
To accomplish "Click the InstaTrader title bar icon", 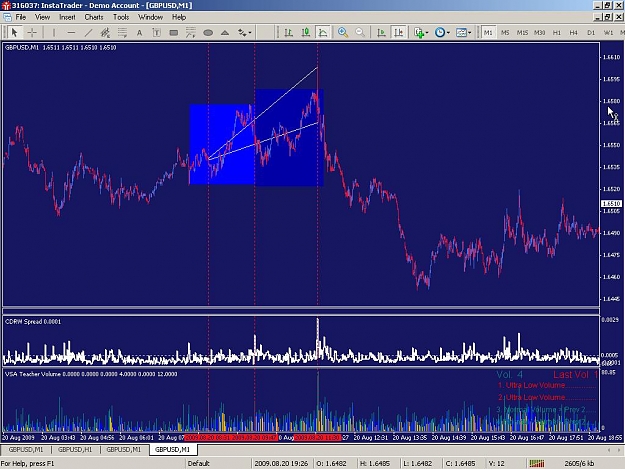I will 6,6.
